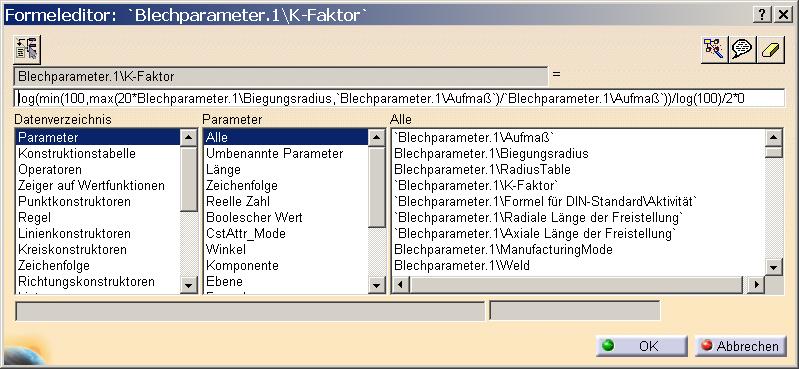
Task: Select Winkel in the Parameter list
Action: 285,250
